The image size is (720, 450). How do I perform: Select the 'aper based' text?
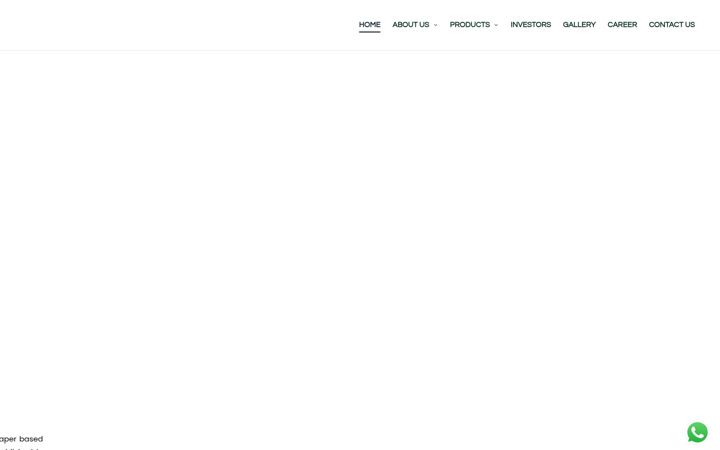point(21,439)
